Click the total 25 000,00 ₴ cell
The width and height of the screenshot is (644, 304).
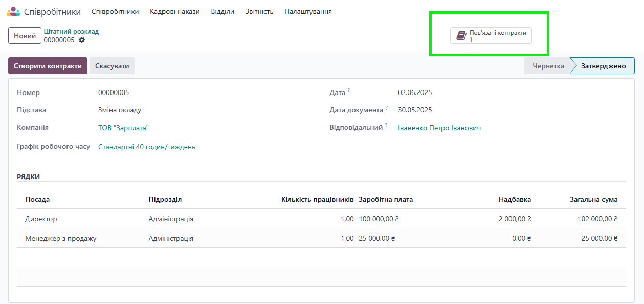(599, 238)
